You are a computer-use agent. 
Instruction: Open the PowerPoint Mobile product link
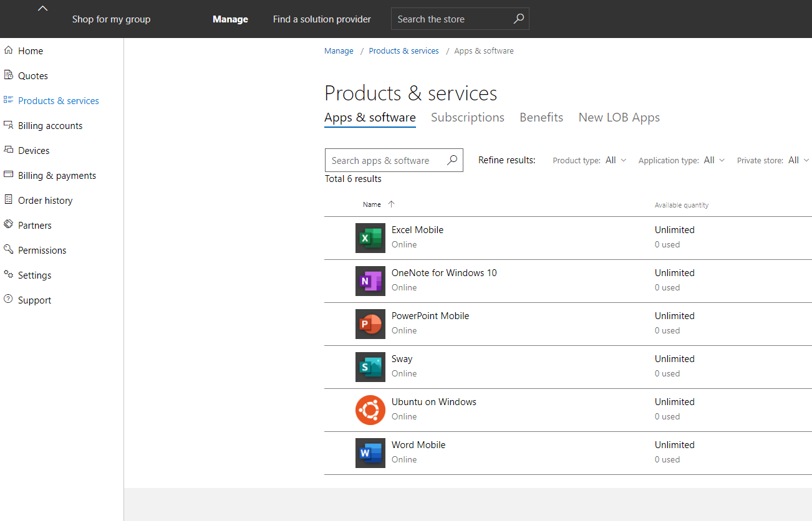click(x=430, y=316)
